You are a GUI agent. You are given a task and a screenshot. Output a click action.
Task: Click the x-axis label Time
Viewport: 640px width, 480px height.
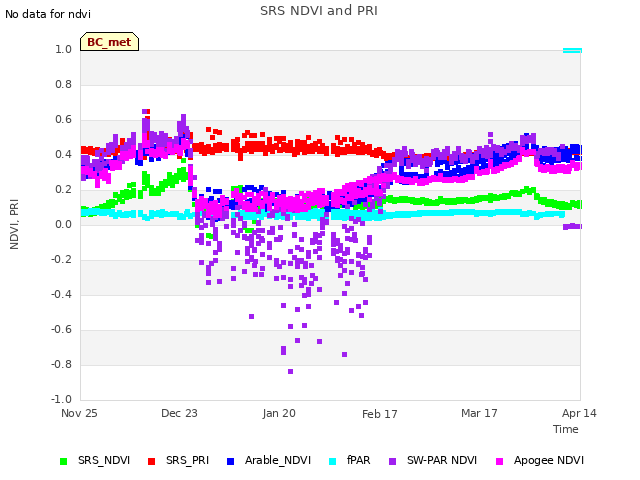pyautogui.click(x=566, y=429)
